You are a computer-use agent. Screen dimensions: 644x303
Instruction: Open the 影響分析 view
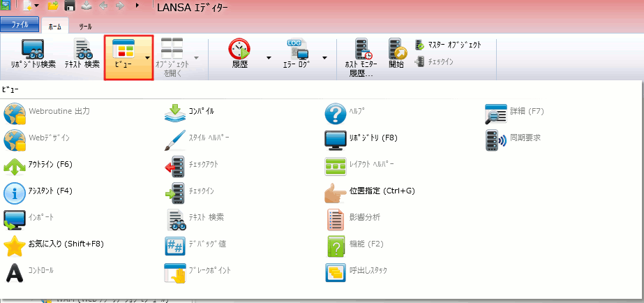352,219
